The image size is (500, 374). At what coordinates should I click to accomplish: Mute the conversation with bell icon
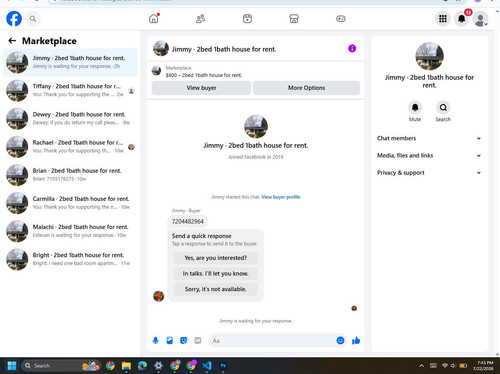coord(415,108)
